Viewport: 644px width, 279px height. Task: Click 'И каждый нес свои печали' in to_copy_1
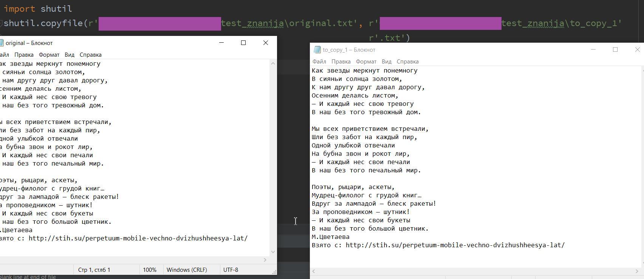click(364, 162)
